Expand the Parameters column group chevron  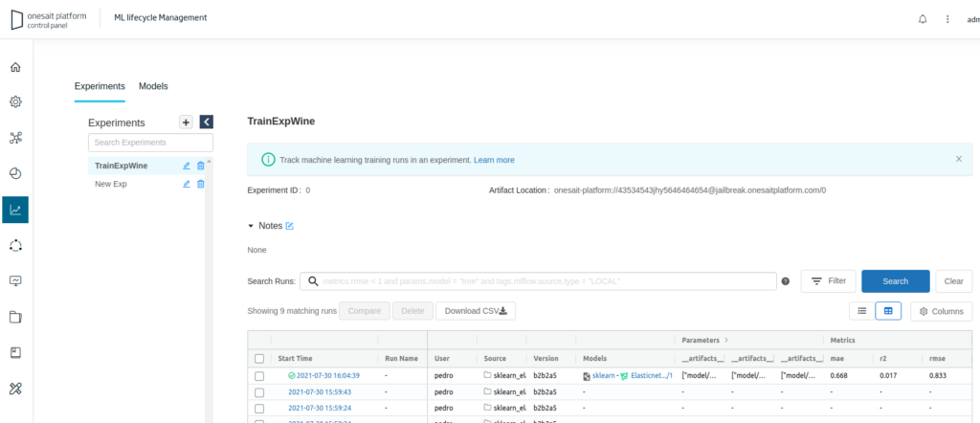click(725, 341)
